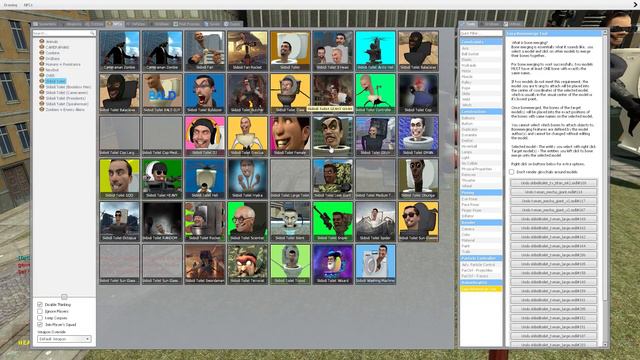This screenshot has height=360, width=640.
Task: Spawn Skibidi Toilet Spider NPC
Action: (376, 221)
